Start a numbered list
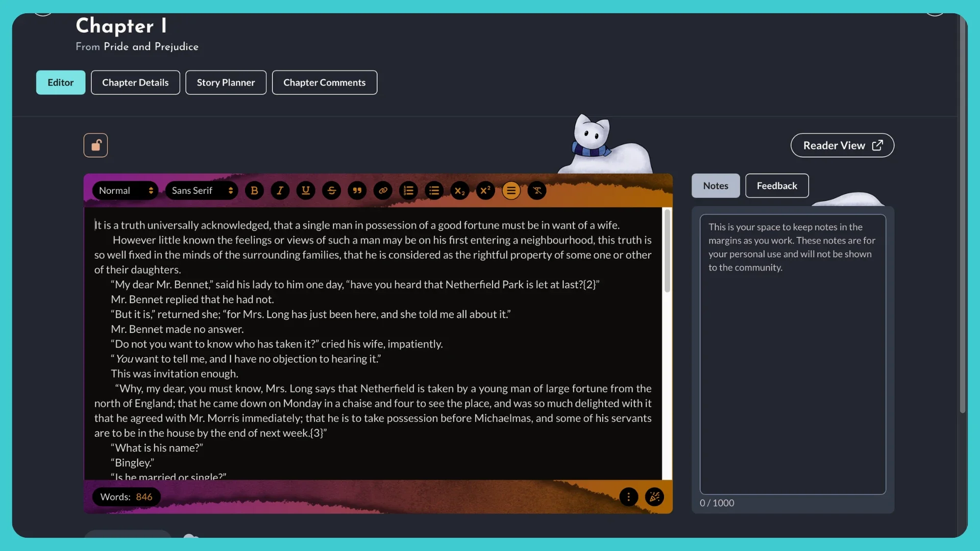 [408, 191]
